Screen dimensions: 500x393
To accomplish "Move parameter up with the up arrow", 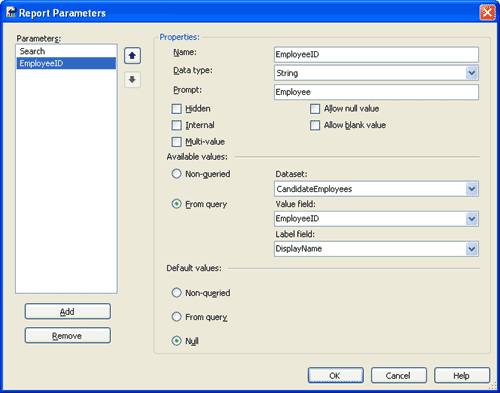I will (x=132, y=56).
